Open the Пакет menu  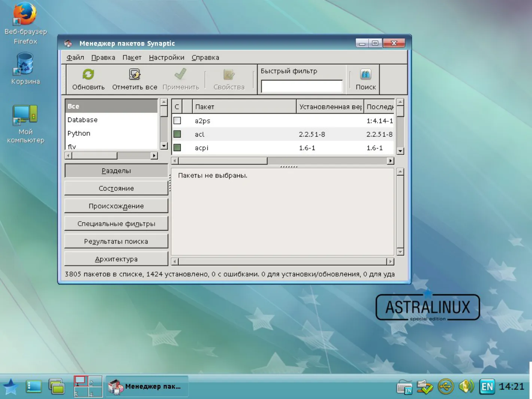132,57
